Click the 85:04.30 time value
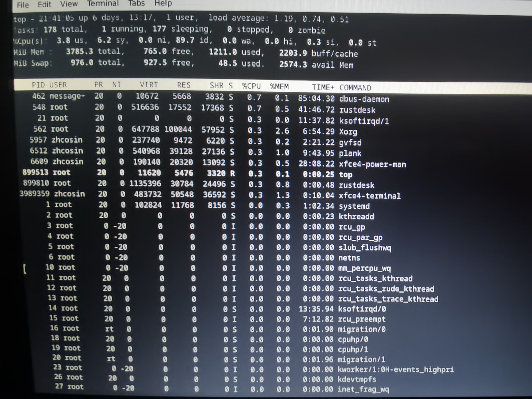This screenshot has height=399, width=532. 316,98
